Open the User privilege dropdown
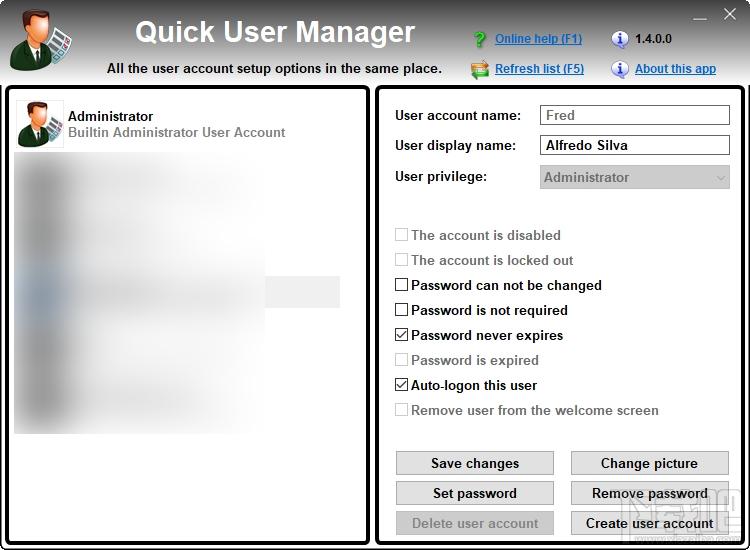 point(635,177)
